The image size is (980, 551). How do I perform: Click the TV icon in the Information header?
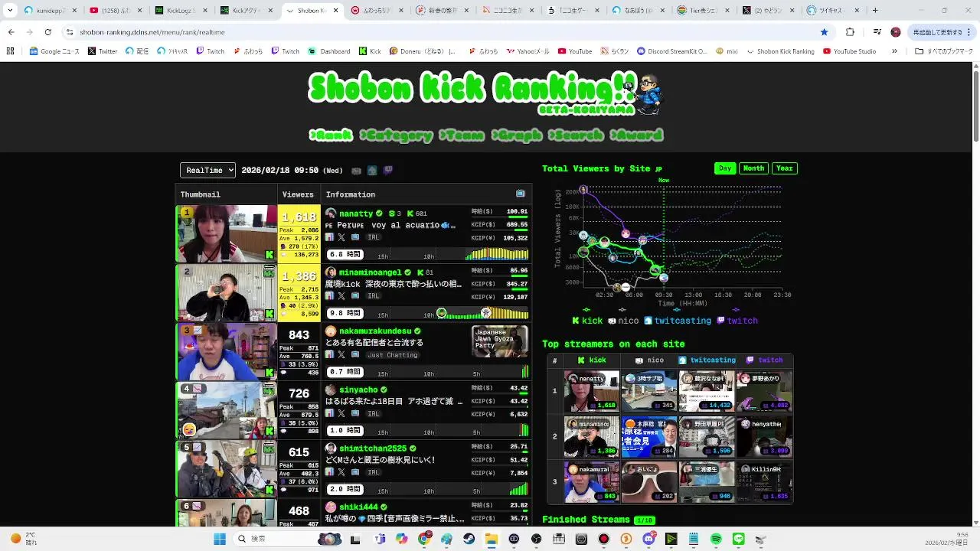tap(521, 194)
